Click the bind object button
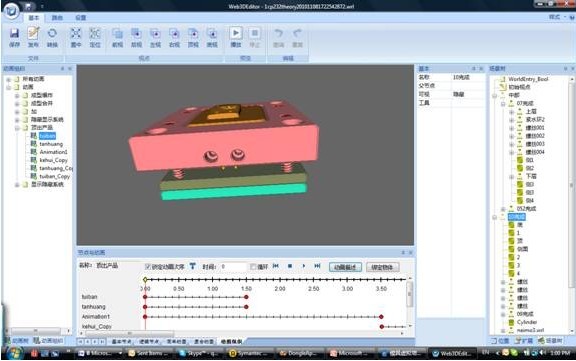This screenshot has height=361, width=576. [x=382, y=267]
